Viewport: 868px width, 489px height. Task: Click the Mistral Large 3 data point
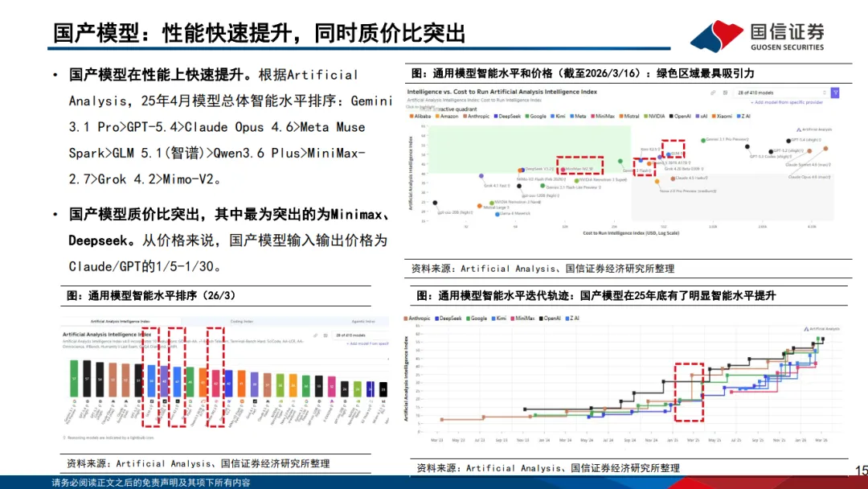click(479, 206)
